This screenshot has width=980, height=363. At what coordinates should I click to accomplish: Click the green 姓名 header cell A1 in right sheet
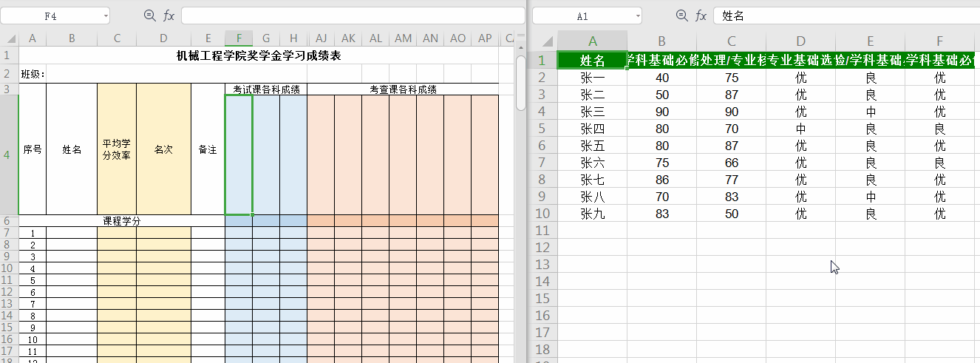593,61
